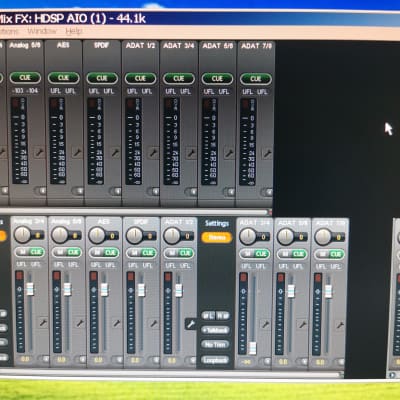Open settings wrench on top AES channel
Screen dimensions: 400x400
(x=77, y=153)
